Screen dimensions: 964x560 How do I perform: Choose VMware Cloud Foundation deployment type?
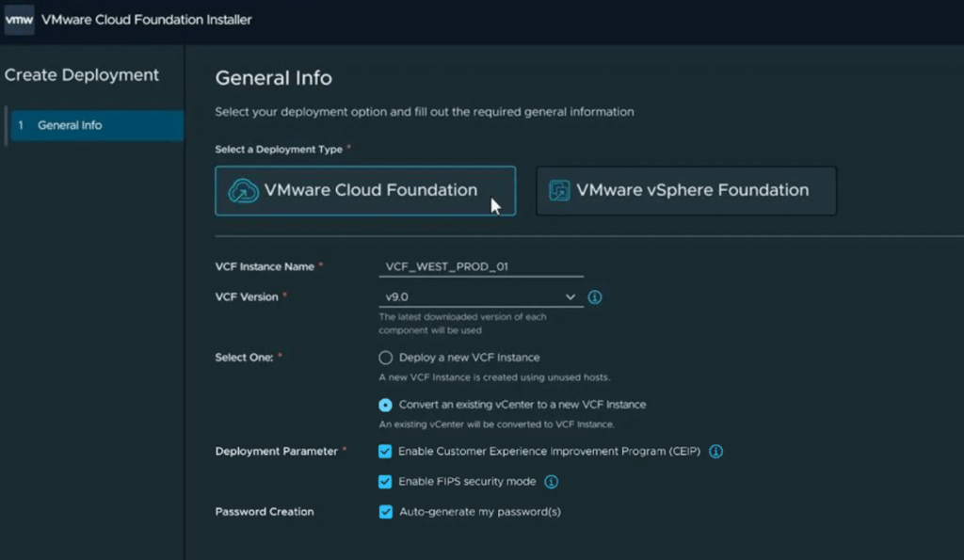tap(365, 191)
